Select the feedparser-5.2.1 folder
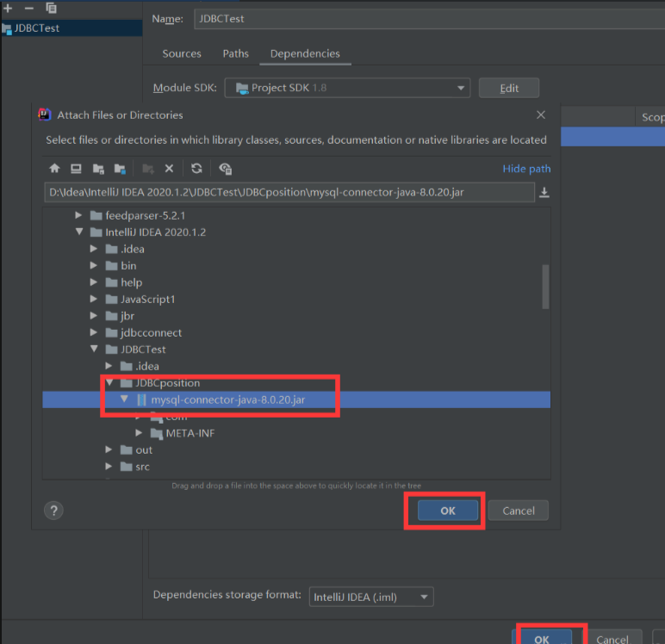Viewport: 665px width, 644px height. click(145, 216)
